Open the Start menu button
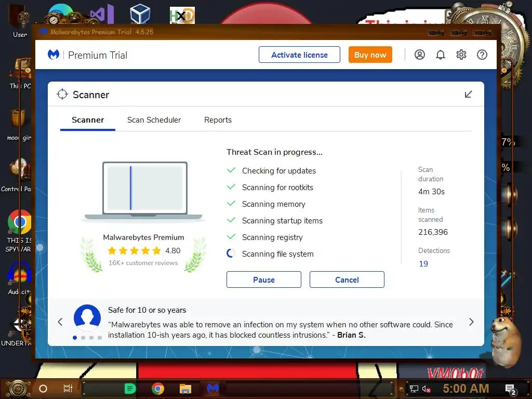 pos(18,389)
